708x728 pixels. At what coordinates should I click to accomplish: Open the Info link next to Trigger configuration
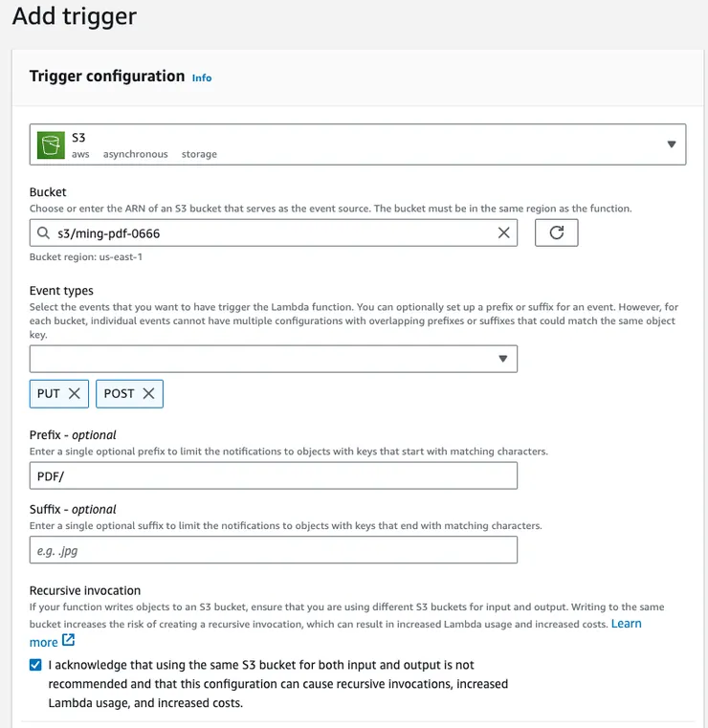click(x=202, y=77)
